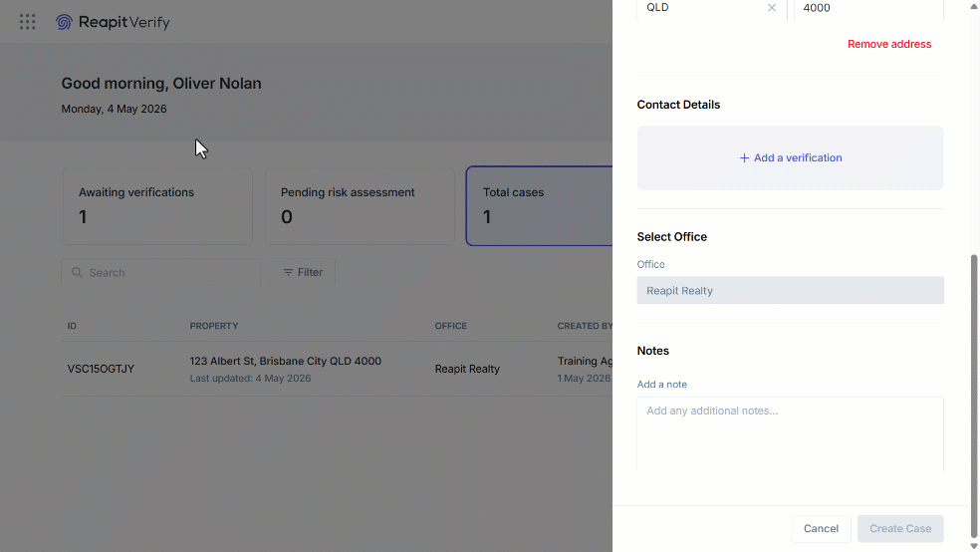Click the plus icon beside Add a verification
Screen dimensions: 980x552
(744, 158)
